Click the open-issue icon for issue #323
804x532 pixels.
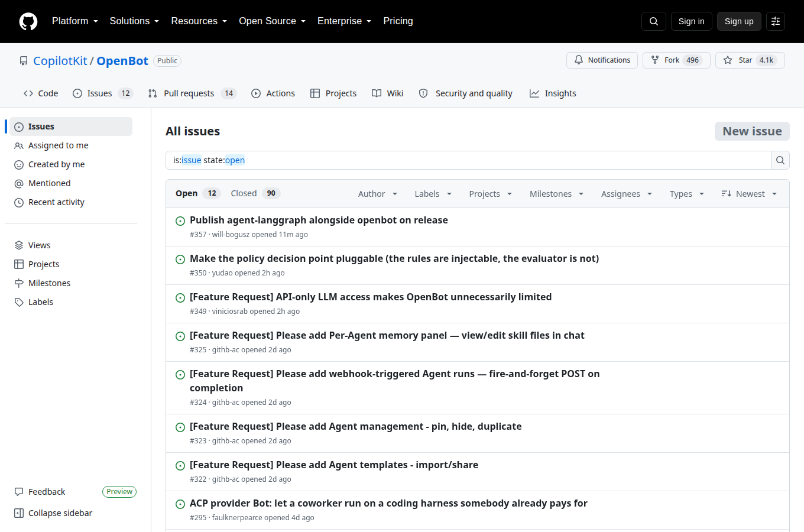click(x=180, y=427)
